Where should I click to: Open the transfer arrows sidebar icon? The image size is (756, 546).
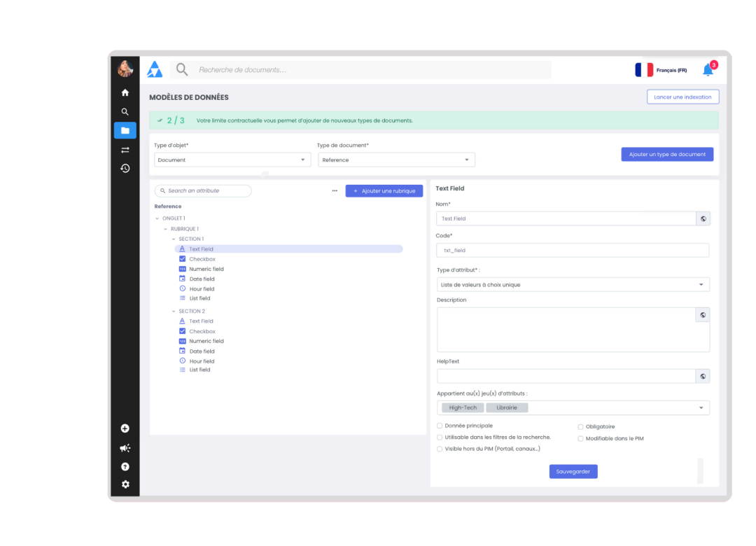[125, 150]
